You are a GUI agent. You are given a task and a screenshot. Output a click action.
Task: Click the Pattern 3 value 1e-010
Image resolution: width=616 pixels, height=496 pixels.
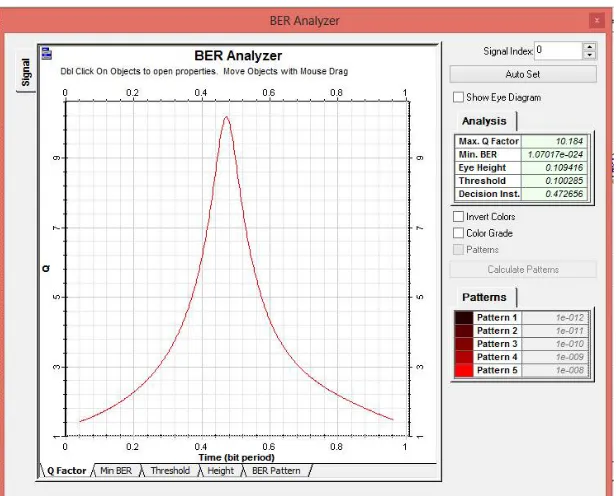pyautogui.click(x=556, y=344)
